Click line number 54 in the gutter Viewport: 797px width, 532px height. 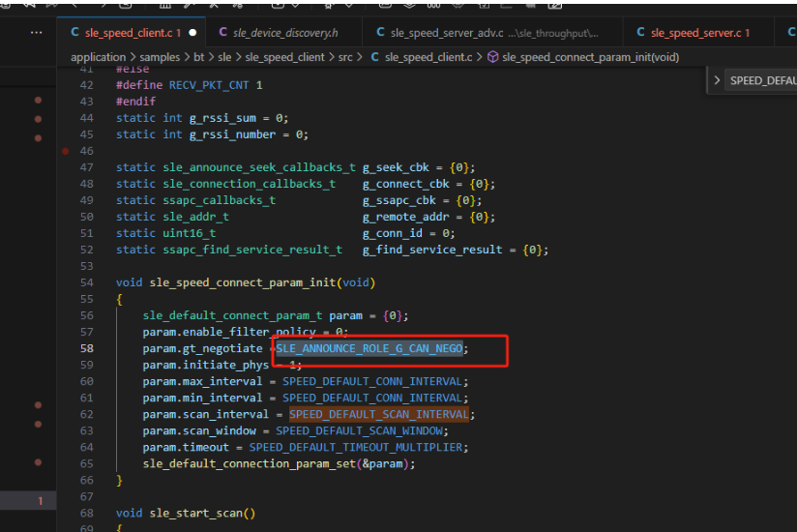[x=87, y=282]
